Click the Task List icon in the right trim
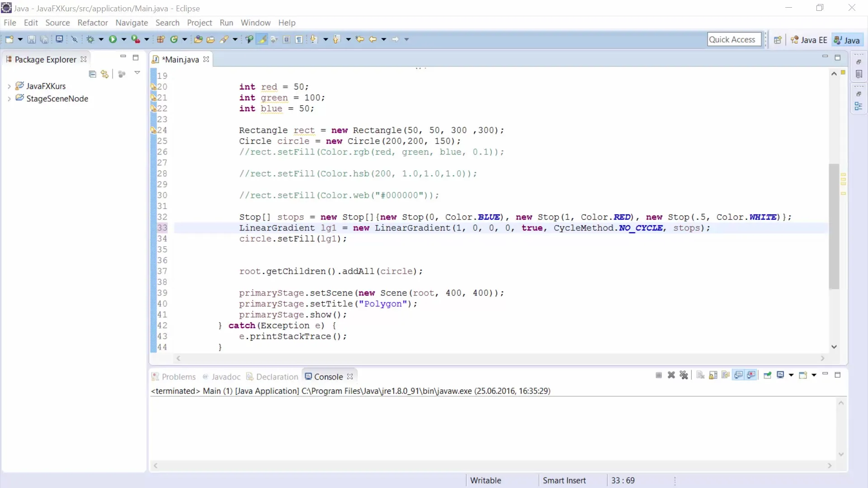 [x=859, y=74]
